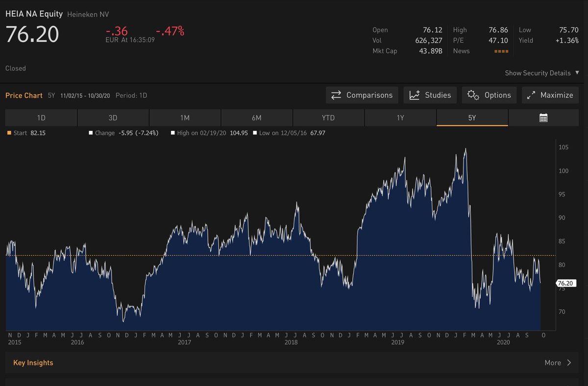Click the 5Y label beside Price Chart
Viewport: 588px width, 386px height.
[51, 96]
